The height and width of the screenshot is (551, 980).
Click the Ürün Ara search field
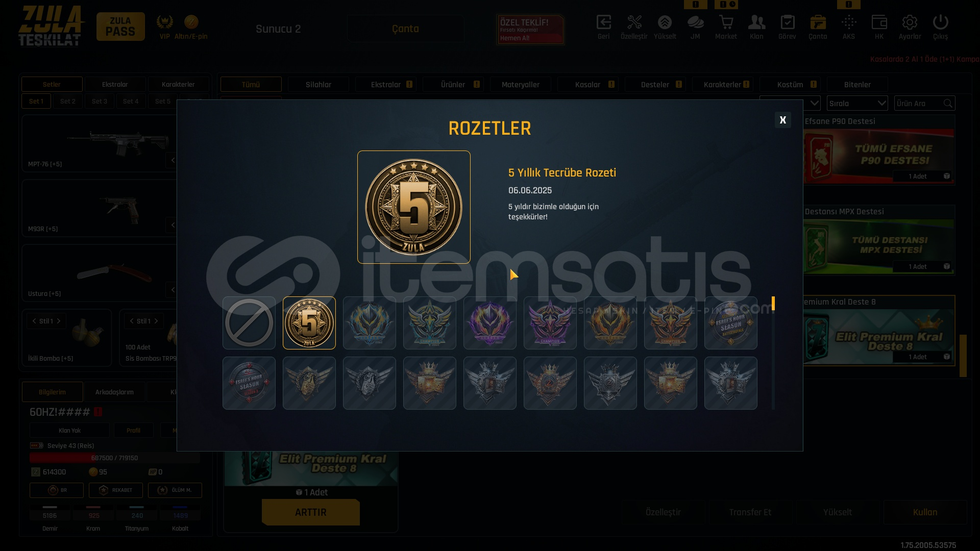pos(919,103)
